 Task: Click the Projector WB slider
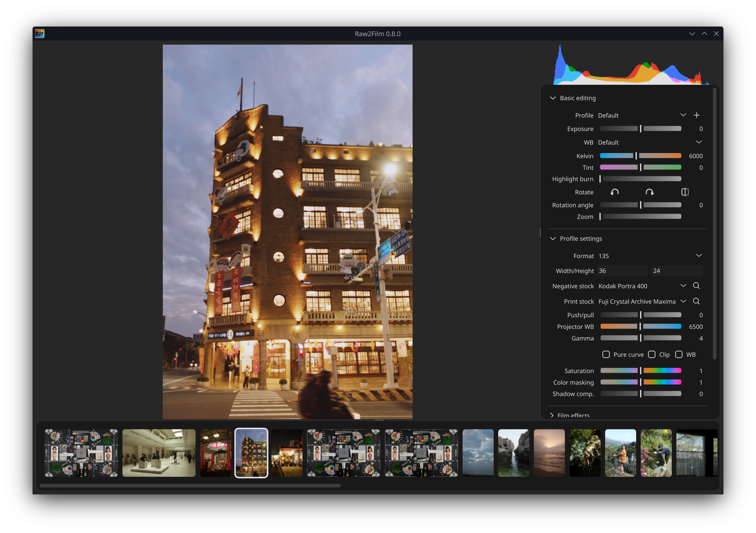641,326
